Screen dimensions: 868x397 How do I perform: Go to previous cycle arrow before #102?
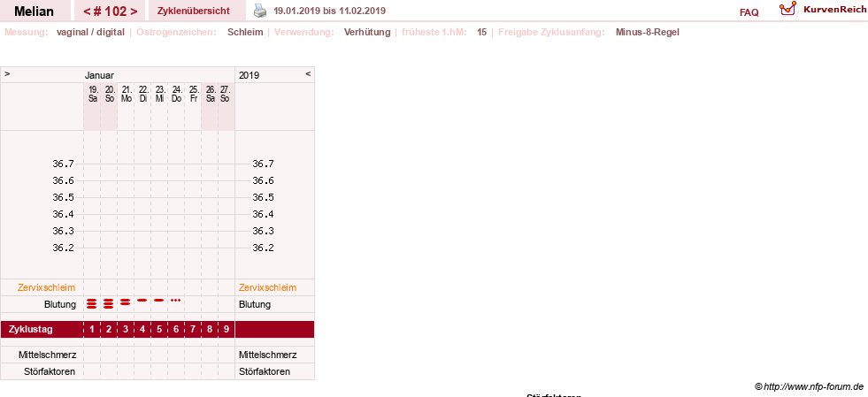click(x=87, y=11)
